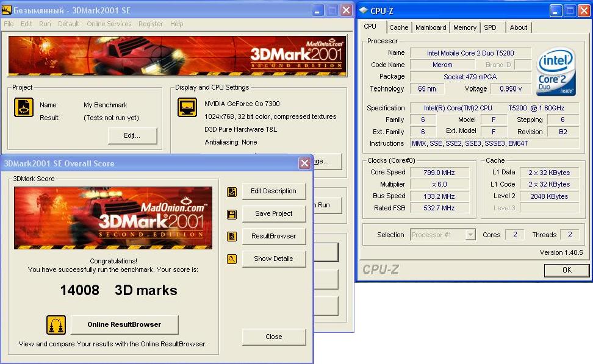593x364 pixels.
Task: Select the CPU tab in CPU-Z
Action: click(x=370, y=26)
